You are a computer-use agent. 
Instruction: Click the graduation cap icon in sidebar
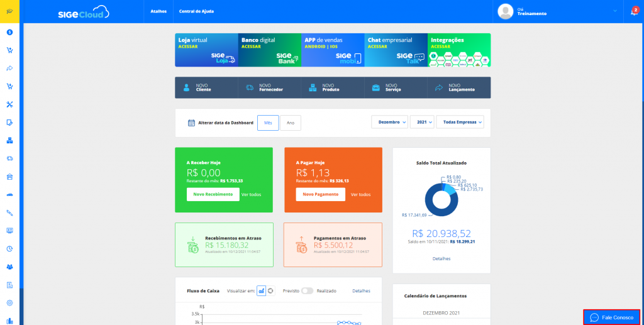tap(9, 11)
